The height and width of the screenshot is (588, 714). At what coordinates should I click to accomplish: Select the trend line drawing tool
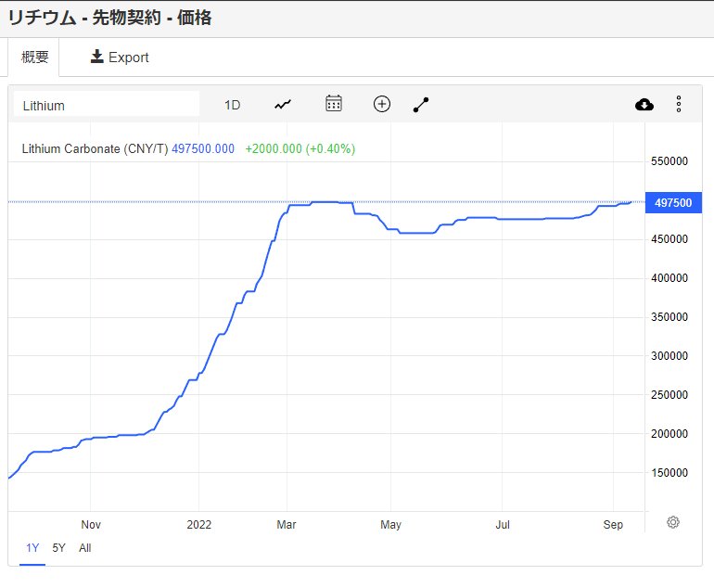421,105
